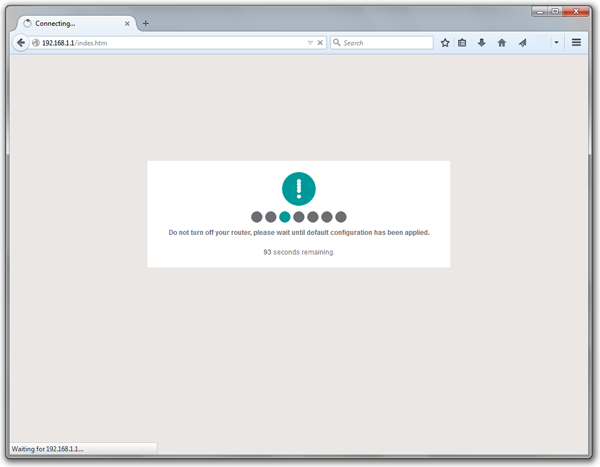
Task: Open the URL history dropdown arrow
Action: [310, 43]
